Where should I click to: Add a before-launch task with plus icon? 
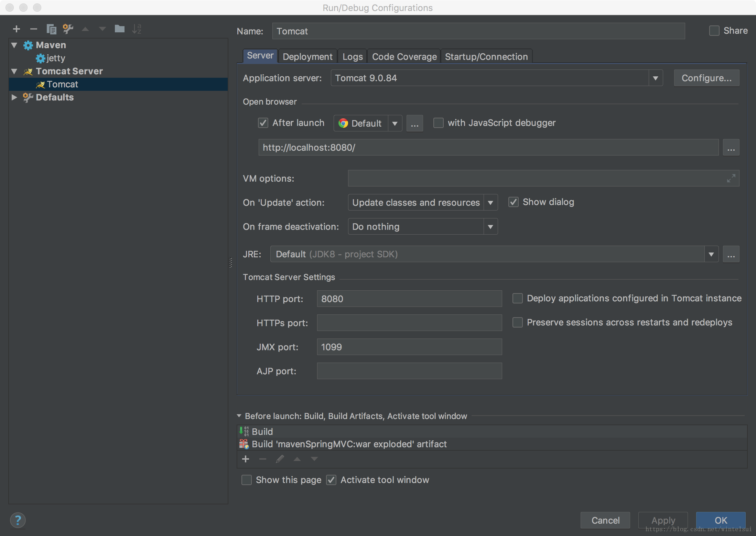pyautogui.click(x=246, y=459)
